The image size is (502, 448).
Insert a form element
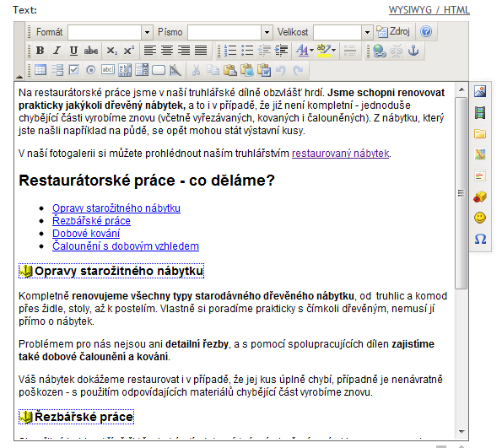57,70
